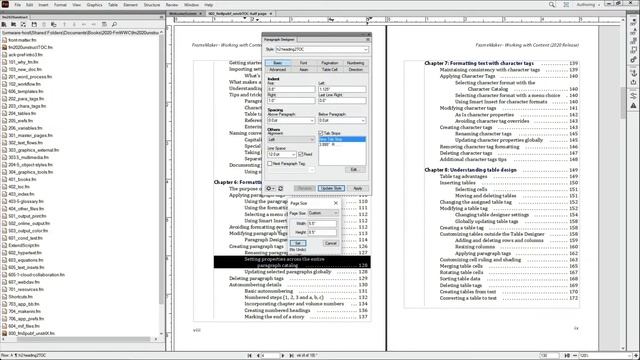This screenshot has width=640, height=360.
Task: Open the Graphics menu
Action: coord(94,5)
